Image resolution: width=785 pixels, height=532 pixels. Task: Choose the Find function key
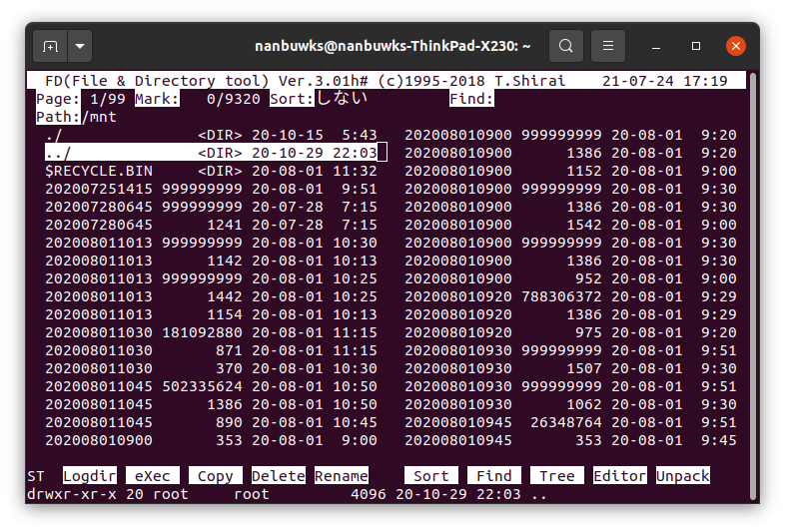point(494,475)
